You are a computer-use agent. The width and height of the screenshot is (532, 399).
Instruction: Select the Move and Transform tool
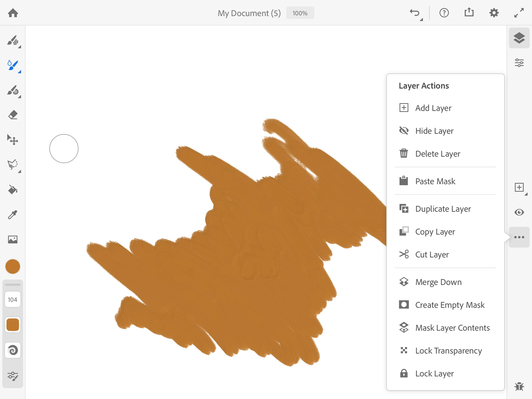click(x=13, y=140)
